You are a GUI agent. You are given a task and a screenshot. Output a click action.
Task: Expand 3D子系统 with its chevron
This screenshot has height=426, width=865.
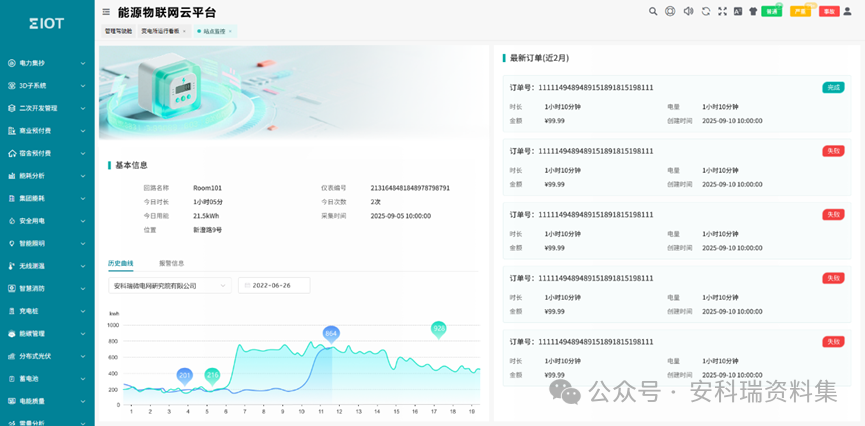point(83,86)
